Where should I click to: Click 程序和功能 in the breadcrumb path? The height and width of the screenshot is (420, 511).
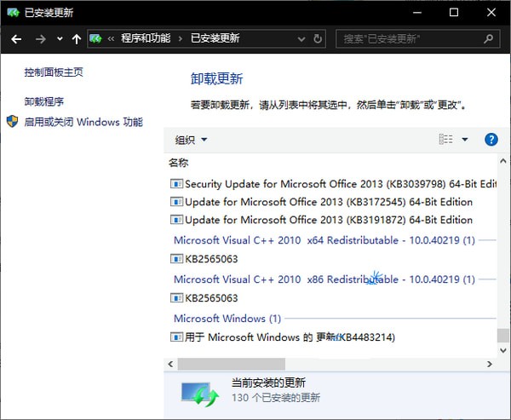tap(146, 38)
